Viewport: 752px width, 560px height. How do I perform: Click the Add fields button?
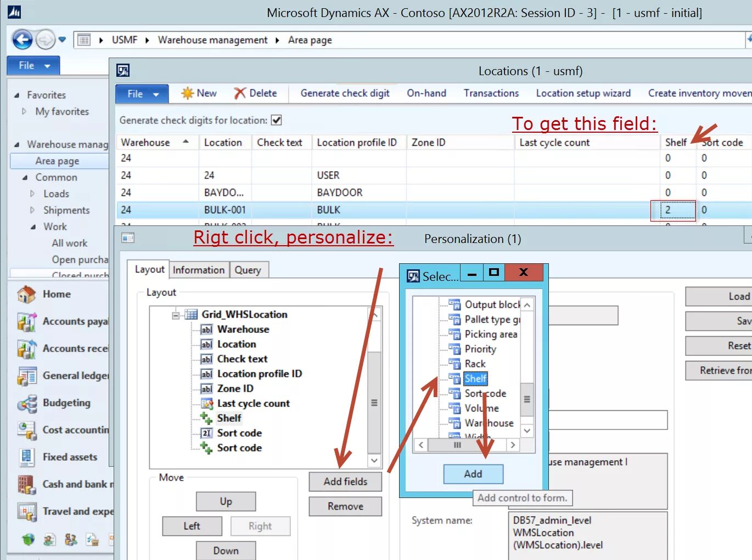point(345,482)
